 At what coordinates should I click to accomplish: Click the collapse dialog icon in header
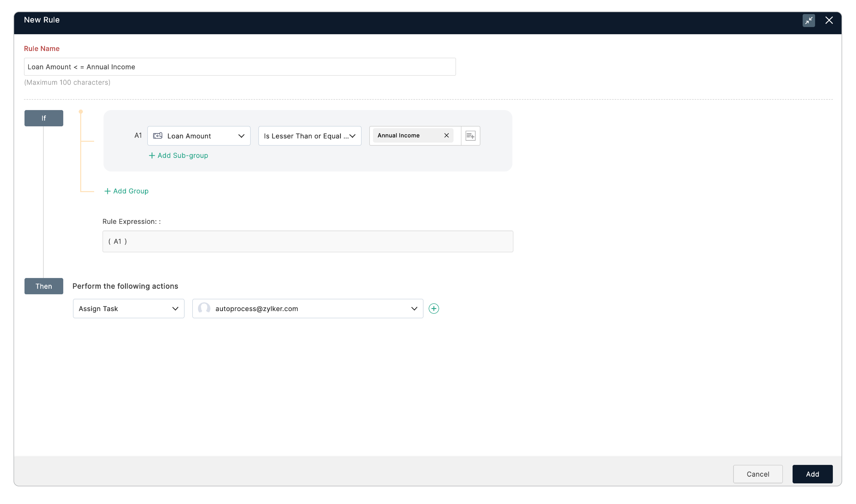[x=809, y=20]
